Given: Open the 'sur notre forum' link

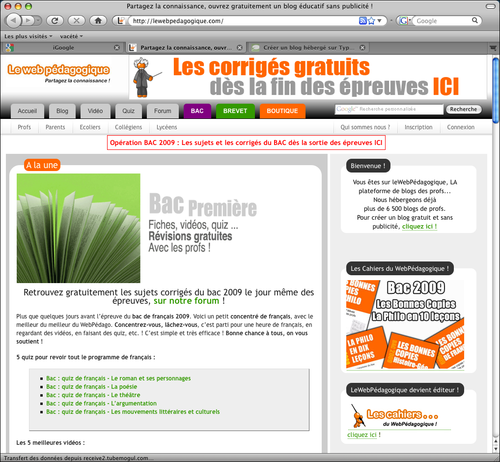Looking at the screenshot, I should pos(186,301).
